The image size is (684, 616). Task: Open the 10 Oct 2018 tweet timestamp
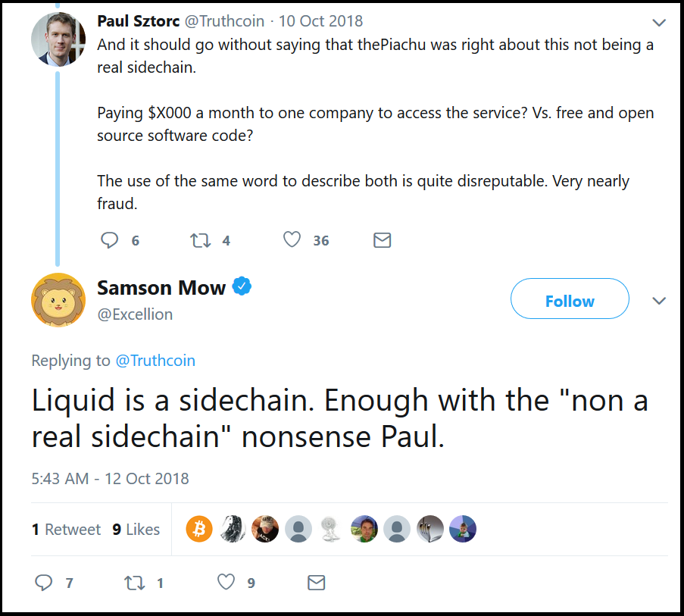coord(320,21)
